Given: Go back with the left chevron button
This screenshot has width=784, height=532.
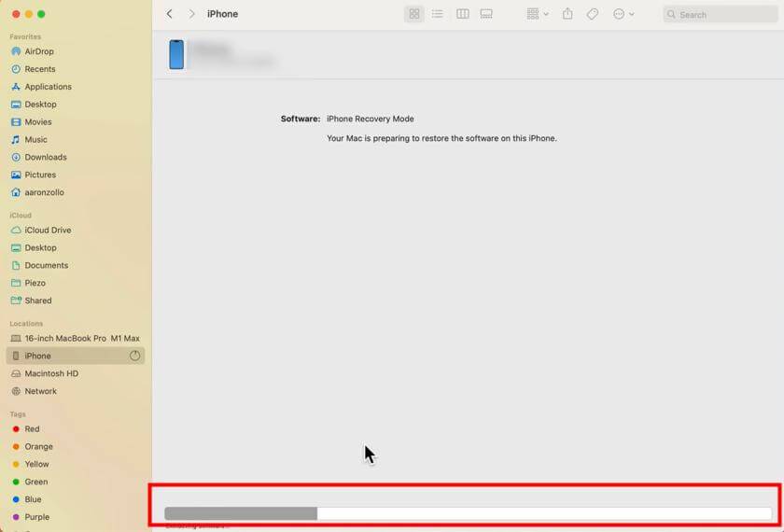Looking at the screenshot, I should 170,14.
